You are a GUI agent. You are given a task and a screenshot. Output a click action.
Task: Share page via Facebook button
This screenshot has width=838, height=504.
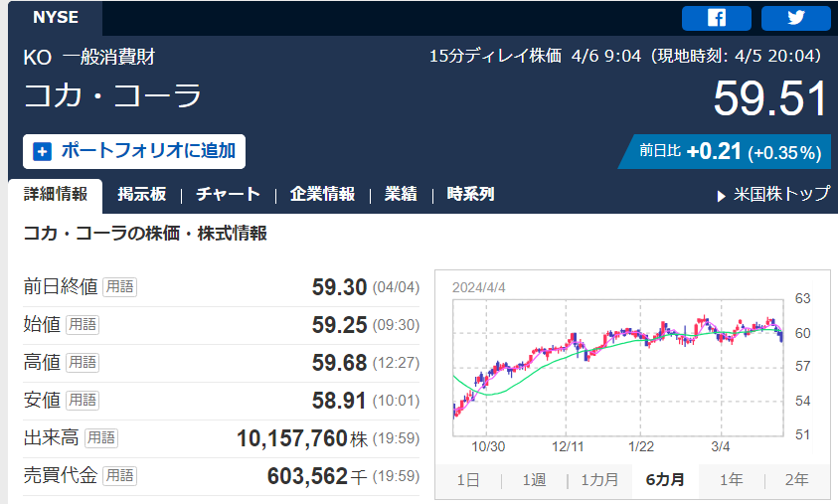(716, 18)
